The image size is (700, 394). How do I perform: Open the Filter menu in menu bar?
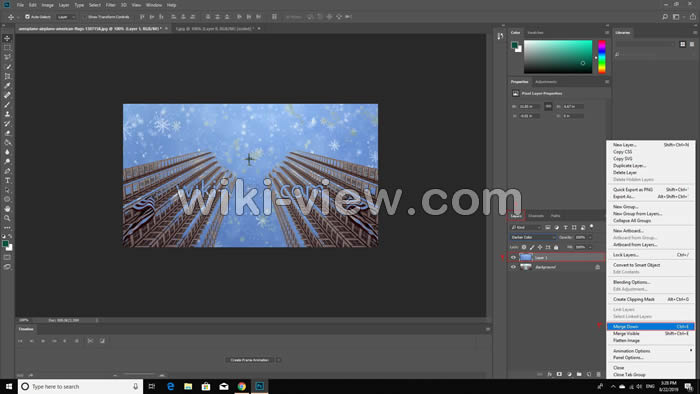(x=110, y=5)
